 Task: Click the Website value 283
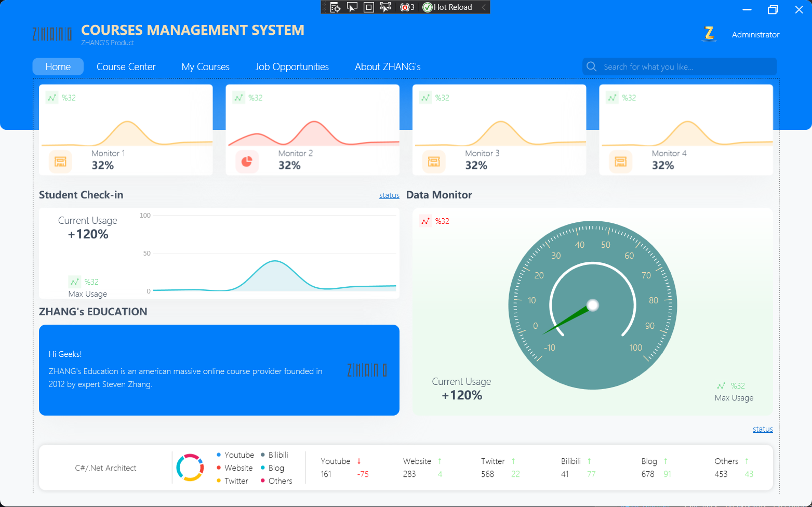[409, 474]
